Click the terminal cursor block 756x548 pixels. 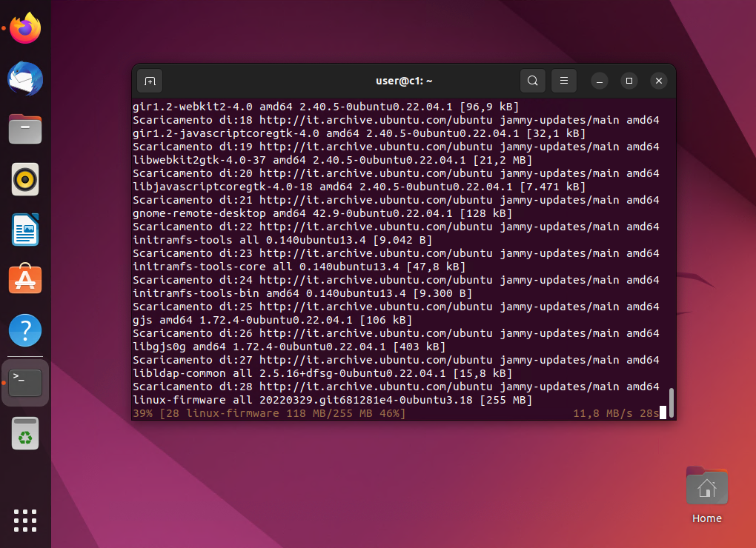663,412
